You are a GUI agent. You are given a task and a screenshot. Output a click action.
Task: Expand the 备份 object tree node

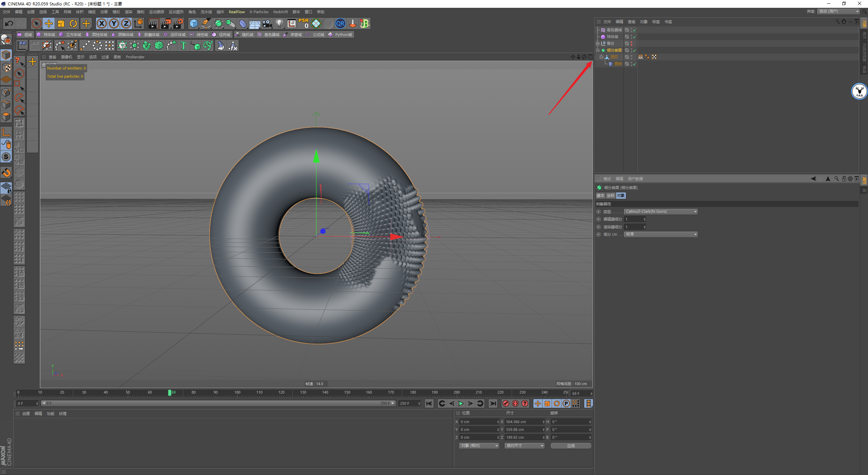[x=598, y=43]
